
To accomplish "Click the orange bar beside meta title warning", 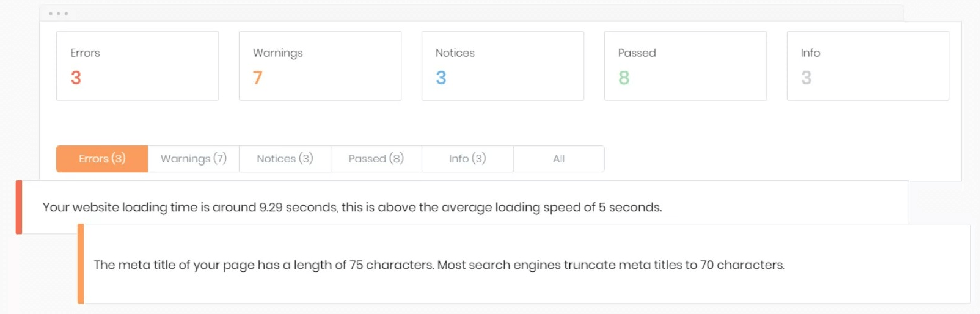I will coord(81,264).
